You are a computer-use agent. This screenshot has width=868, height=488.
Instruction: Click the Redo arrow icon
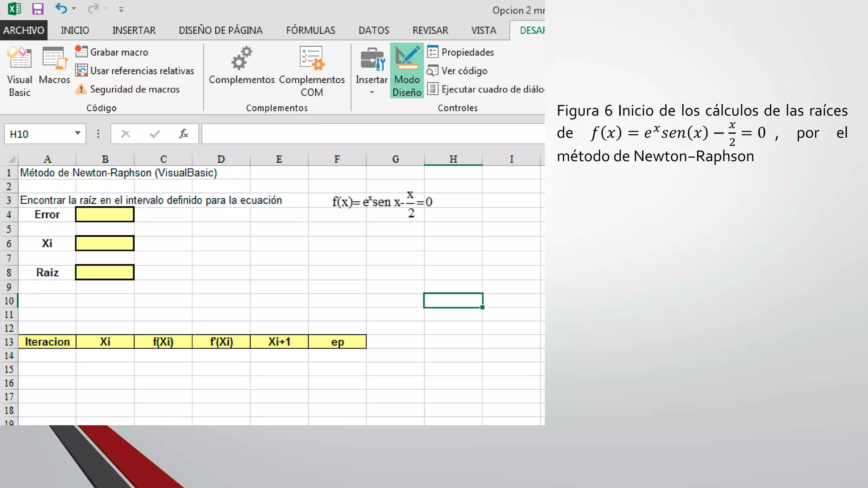pyautogui.click(x=93, y=8)
